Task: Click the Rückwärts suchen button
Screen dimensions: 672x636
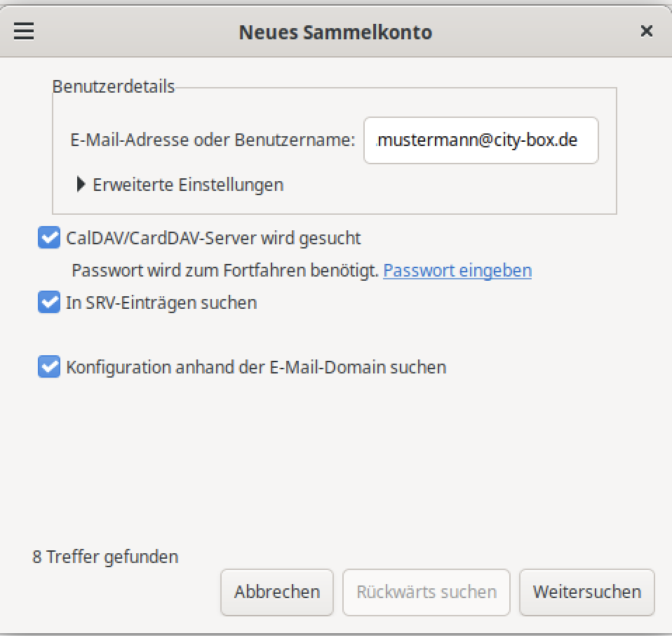Action: pos(426,592)
